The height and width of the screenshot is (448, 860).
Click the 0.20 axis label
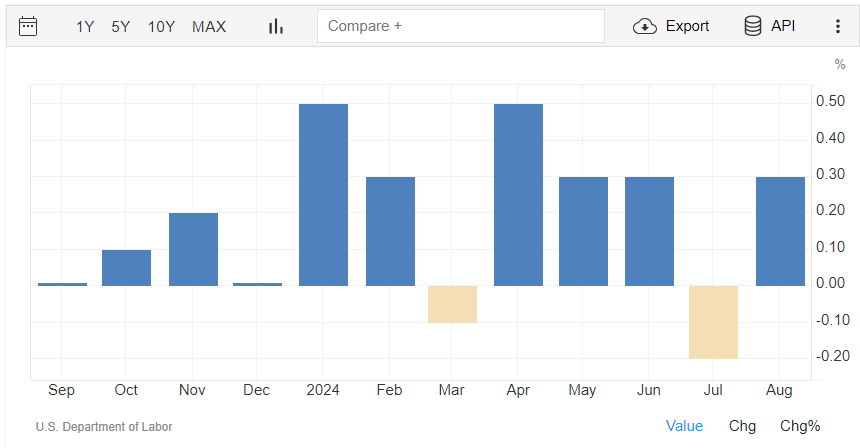[x=830, y=210]
